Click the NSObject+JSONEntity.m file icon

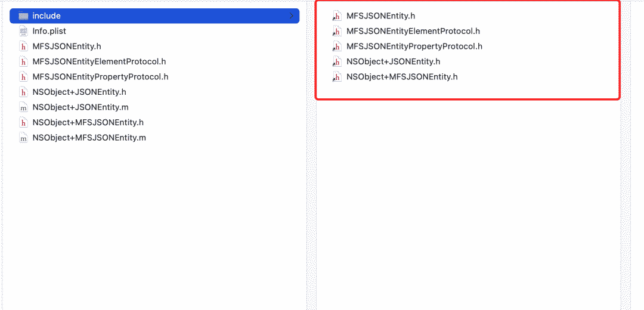click(x=24, y=107)
